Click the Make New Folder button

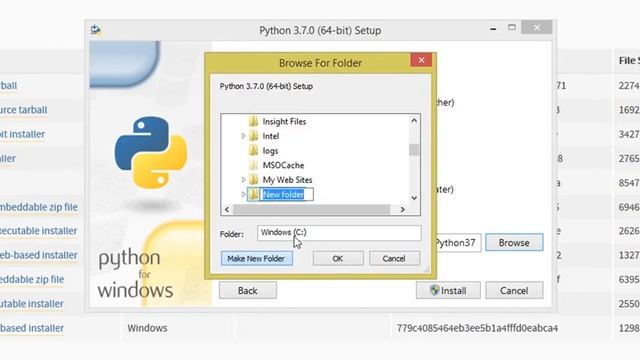pos(256,258)
